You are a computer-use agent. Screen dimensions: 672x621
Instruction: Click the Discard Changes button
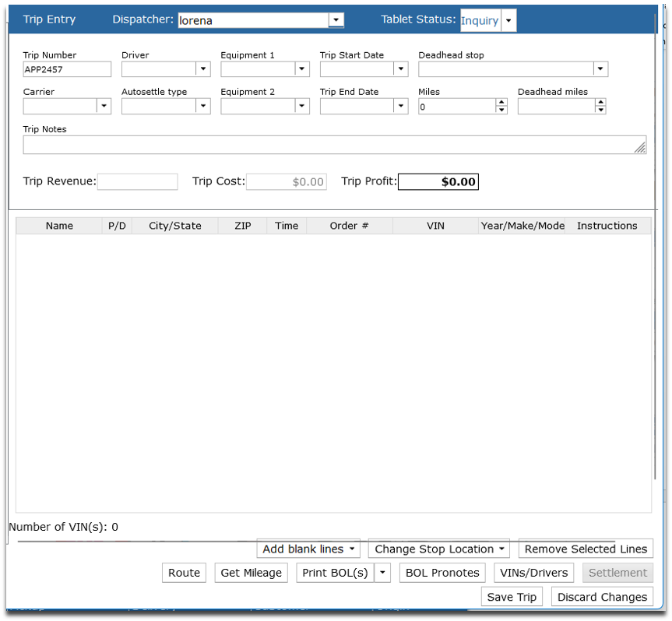(x=602, y=597)
